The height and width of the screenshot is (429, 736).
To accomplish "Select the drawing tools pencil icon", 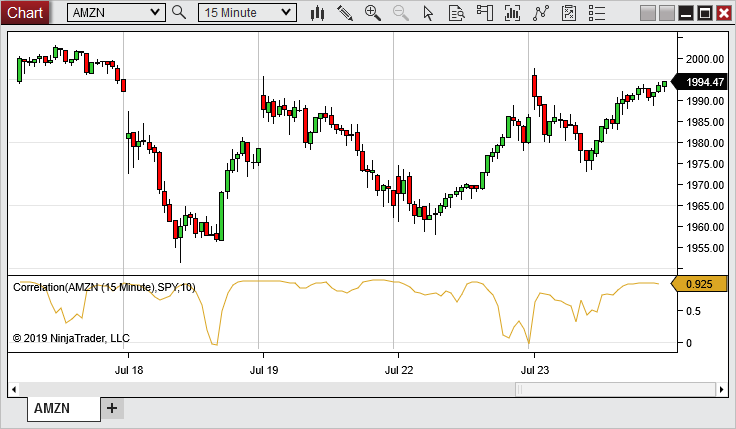I will click(x=345, y=13).
